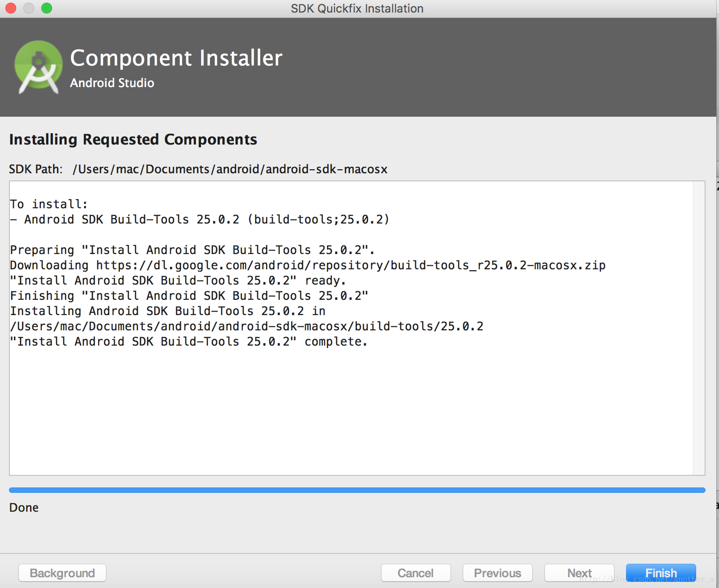Click 'SDK Quickfix Installation' window title
The width and height of the screenshot is (719, 588).
357,9
